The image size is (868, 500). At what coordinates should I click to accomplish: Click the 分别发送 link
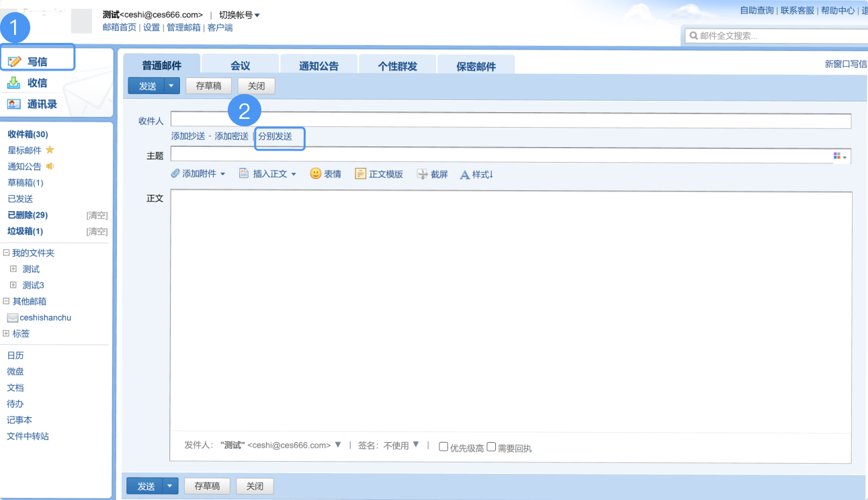[x=275, y=136]
